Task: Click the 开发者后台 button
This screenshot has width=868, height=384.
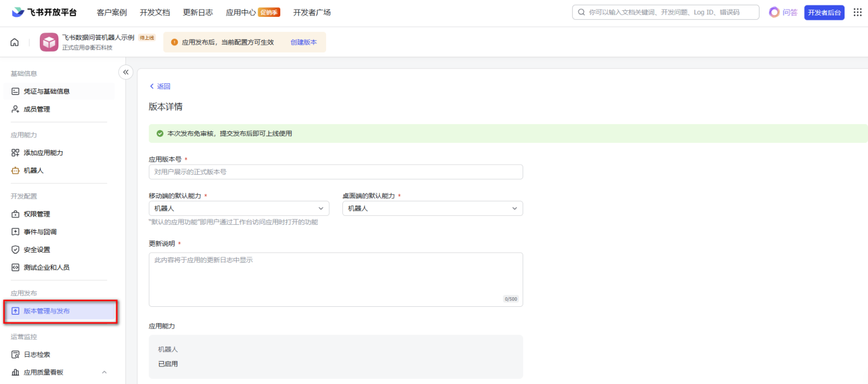Action: pyautogui.click(x=824, y=13)
